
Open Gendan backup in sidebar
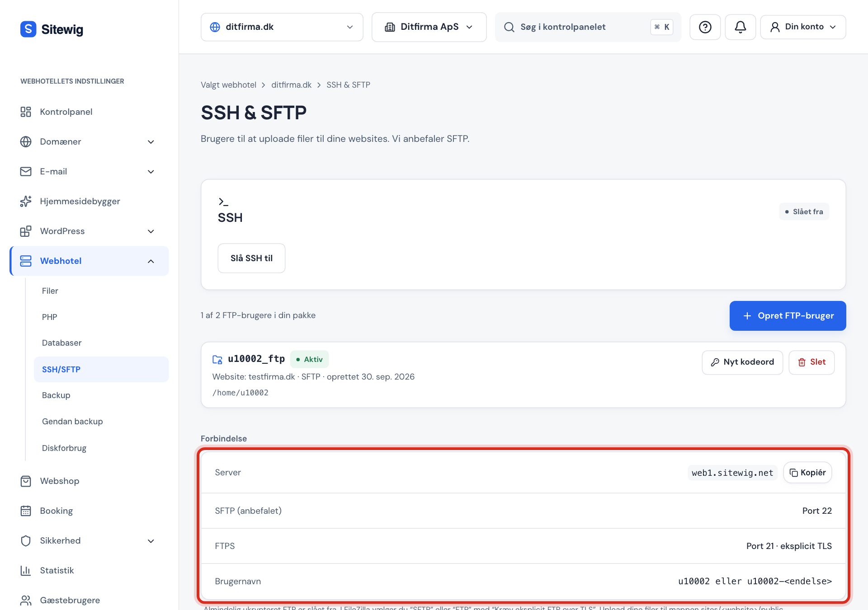pos(101,422)
